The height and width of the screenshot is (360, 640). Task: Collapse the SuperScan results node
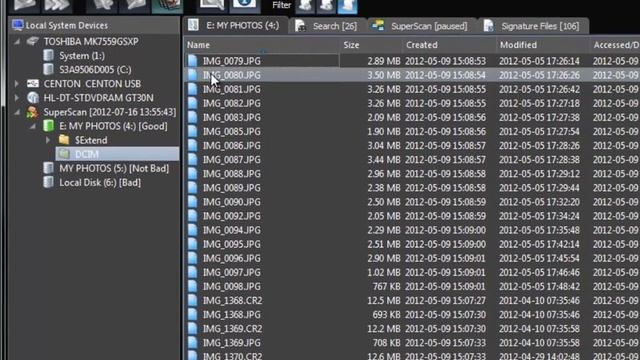[x=17, y=112]
